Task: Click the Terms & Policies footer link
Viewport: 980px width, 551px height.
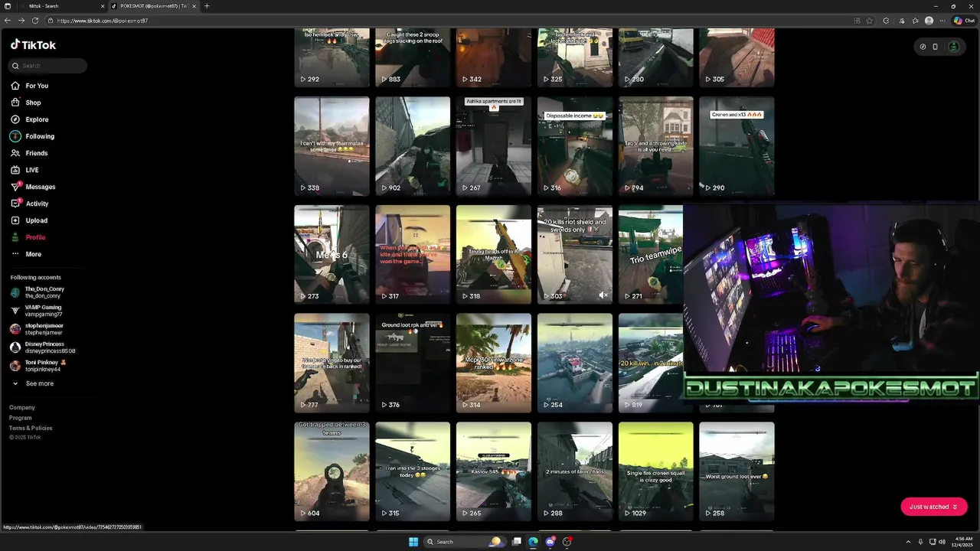Action: click(x=31, y=428)
